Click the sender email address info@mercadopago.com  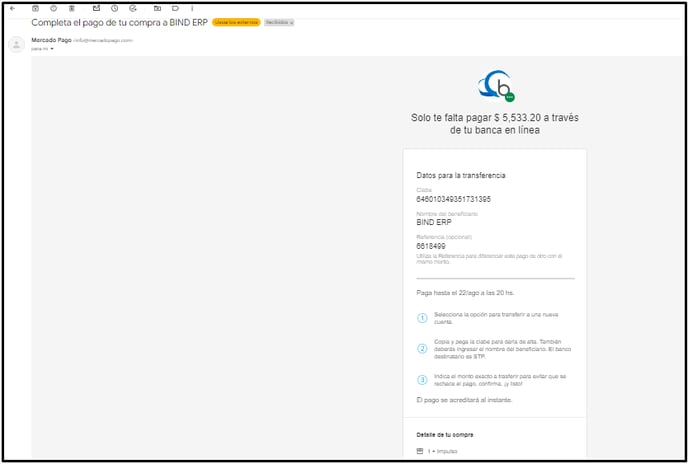coord(103,40)
